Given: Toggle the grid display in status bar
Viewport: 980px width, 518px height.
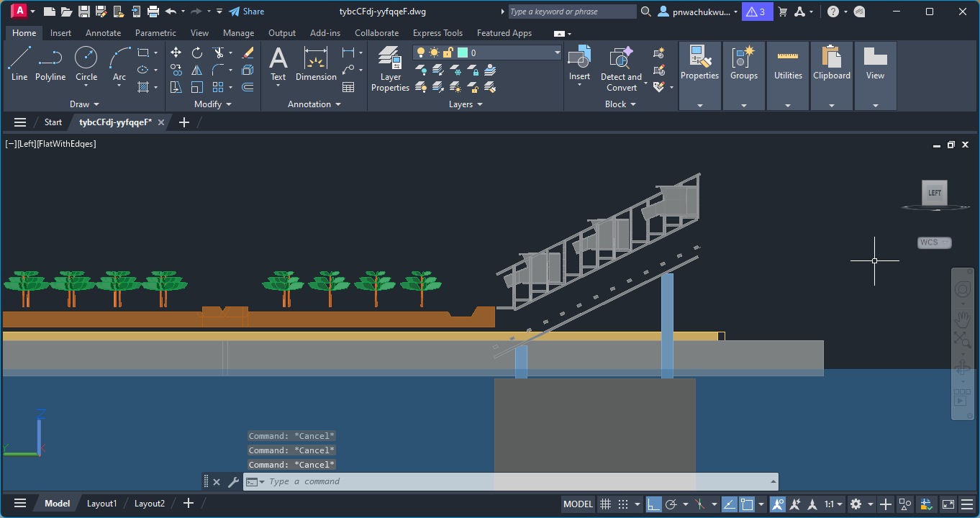Looking at the screenshot, I should 606,504.
